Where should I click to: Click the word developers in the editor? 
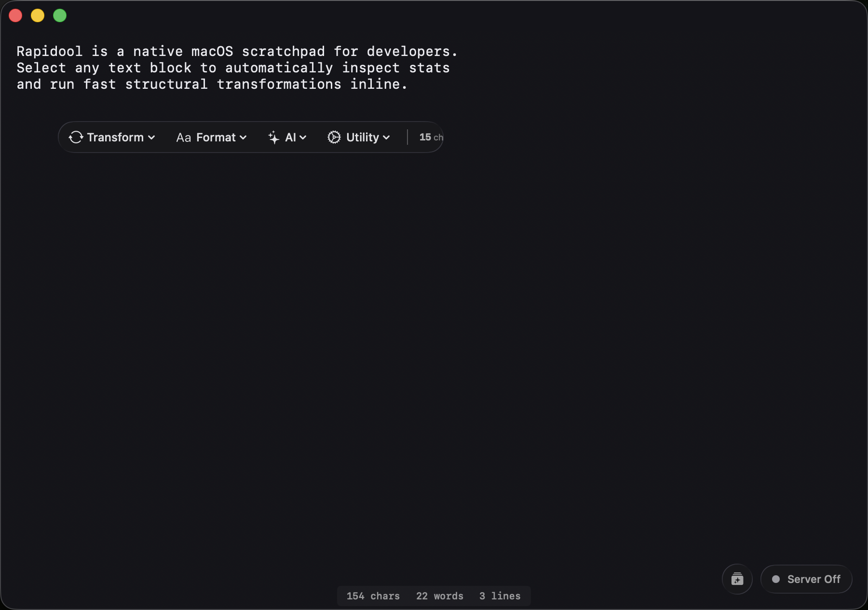click(408, 51)
